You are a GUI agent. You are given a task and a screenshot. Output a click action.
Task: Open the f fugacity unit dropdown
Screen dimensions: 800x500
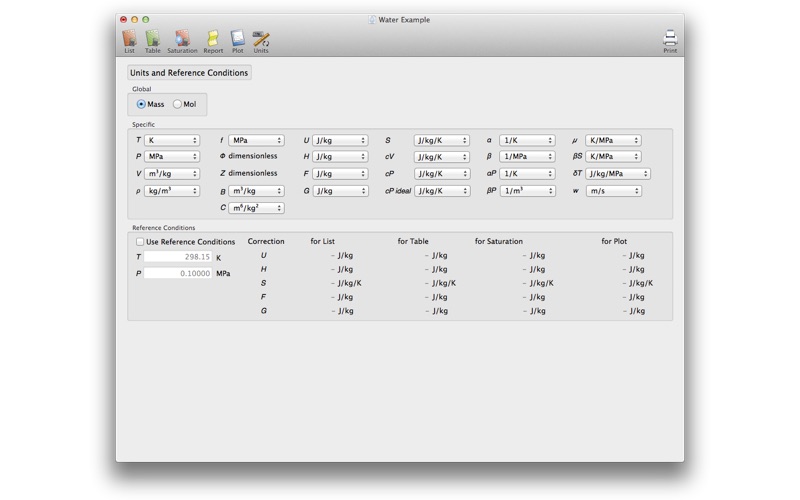(x=256, y=140)
